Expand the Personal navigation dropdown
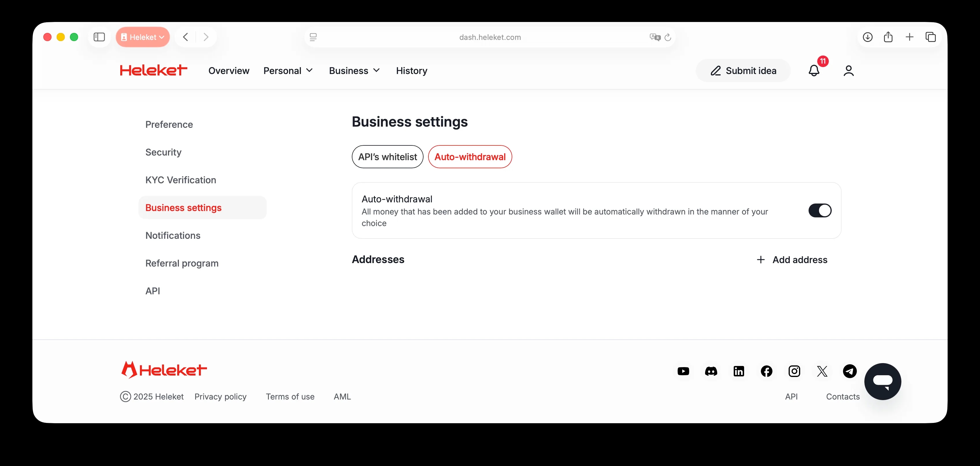Screen dimensions: 980x466 click(x=288, y=70)
